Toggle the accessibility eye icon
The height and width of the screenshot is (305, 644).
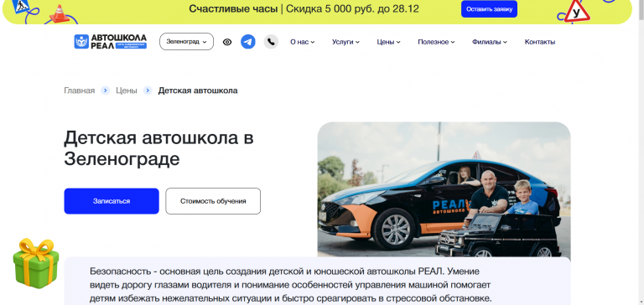tap(227, 42)
